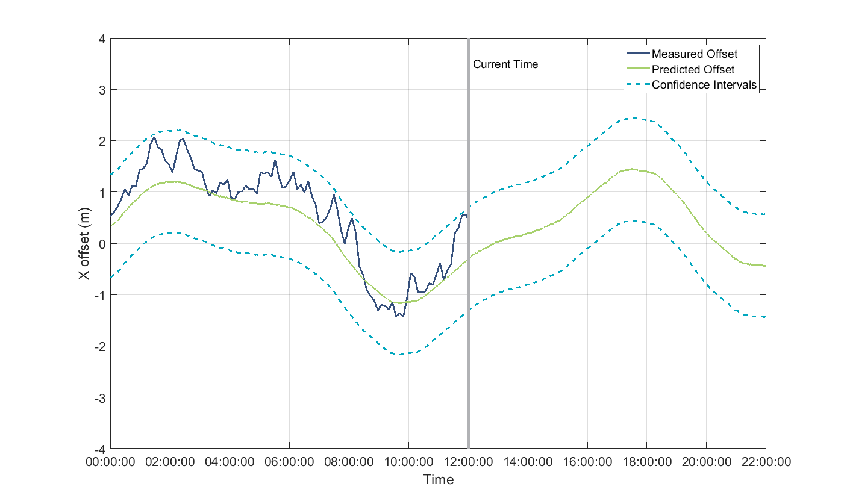Click the y-axis value 0
This screenshot has height=504, width=847.
click(x=102, y=243)
